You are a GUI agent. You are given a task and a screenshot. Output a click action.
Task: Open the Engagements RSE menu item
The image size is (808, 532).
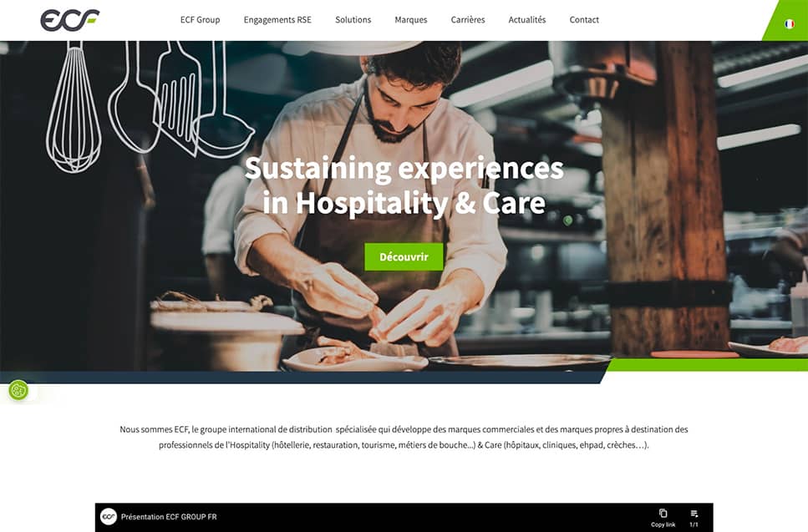point(277,19)
